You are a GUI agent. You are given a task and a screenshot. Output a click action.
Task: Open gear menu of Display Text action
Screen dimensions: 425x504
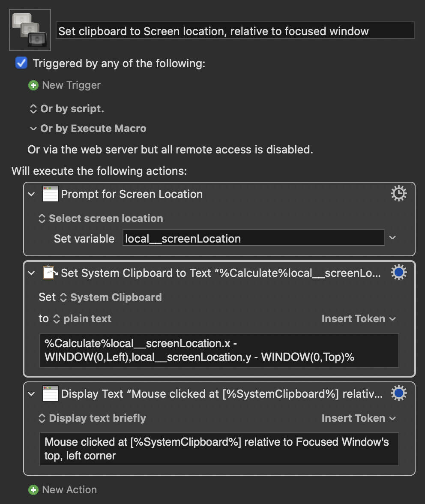click(x=399, y=393)
